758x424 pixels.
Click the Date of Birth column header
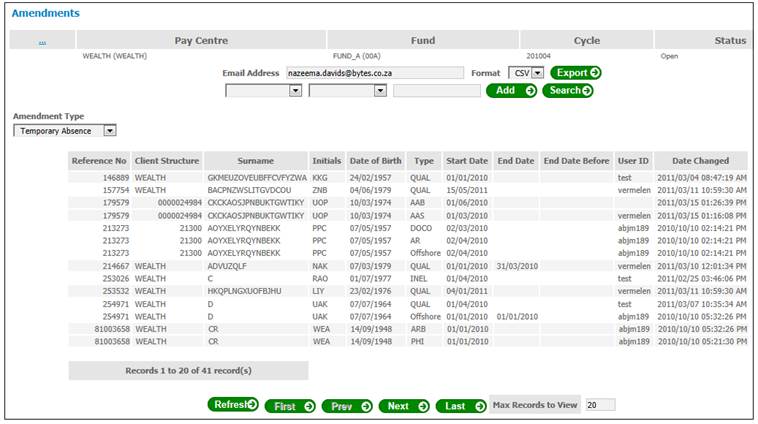point(376,161)
